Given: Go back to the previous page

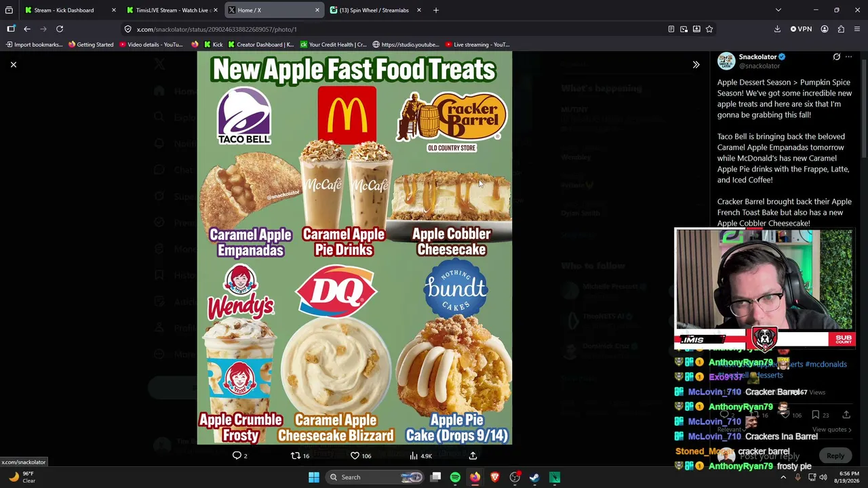Looking at the screenshot, I should point(27,29).
